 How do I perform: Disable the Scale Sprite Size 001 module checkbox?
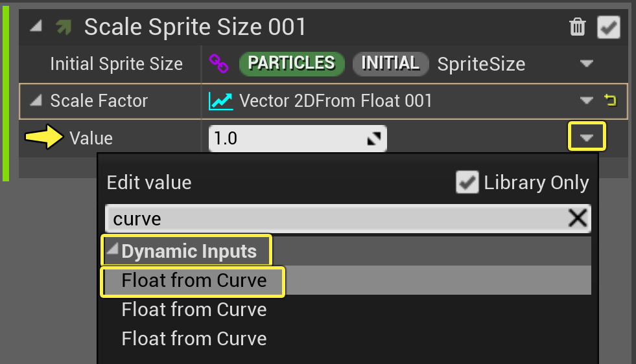608,27
